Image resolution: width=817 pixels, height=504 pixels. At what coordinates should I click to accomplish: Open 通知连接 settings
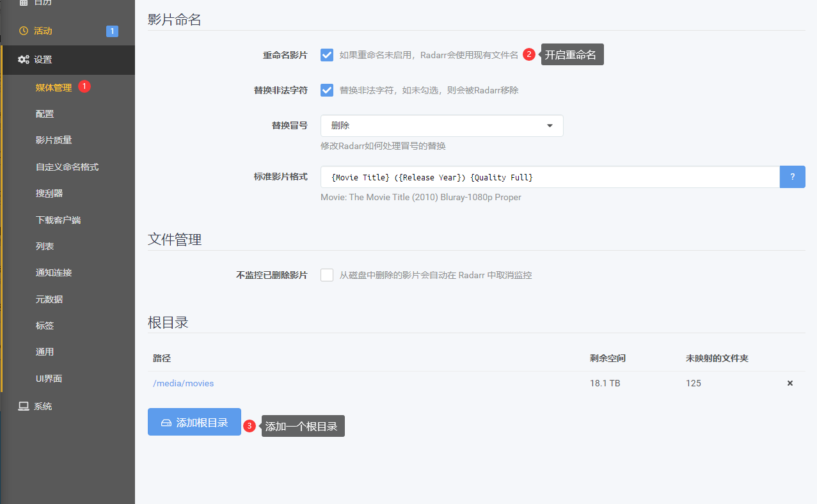click(x=54, y=272)
